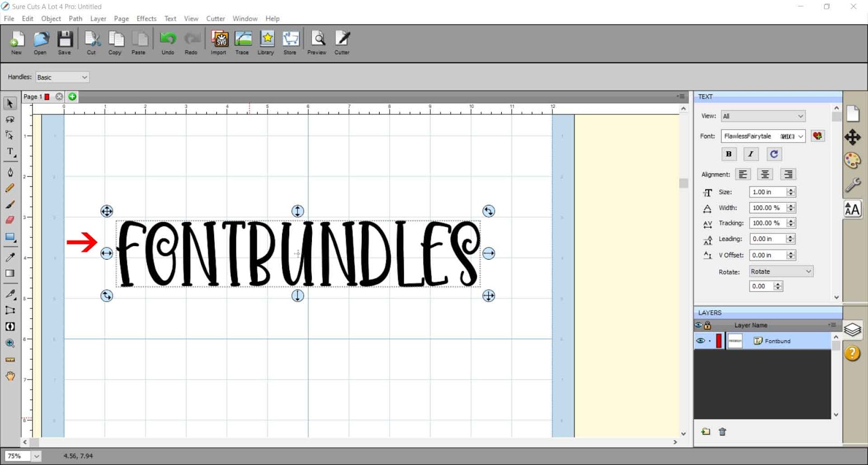
Task: Open the Library from the toolbar
Action: pos(266,43)
